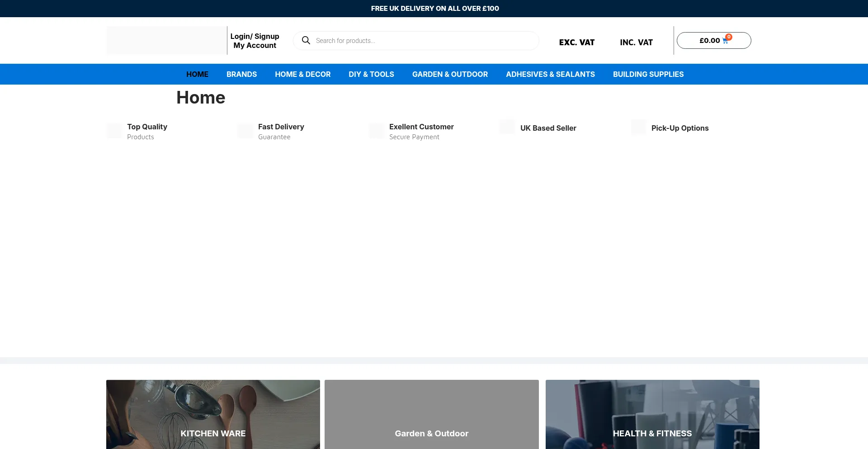868x449 pixels.
Task: Click the Home page heading
Action: [201, 98]
